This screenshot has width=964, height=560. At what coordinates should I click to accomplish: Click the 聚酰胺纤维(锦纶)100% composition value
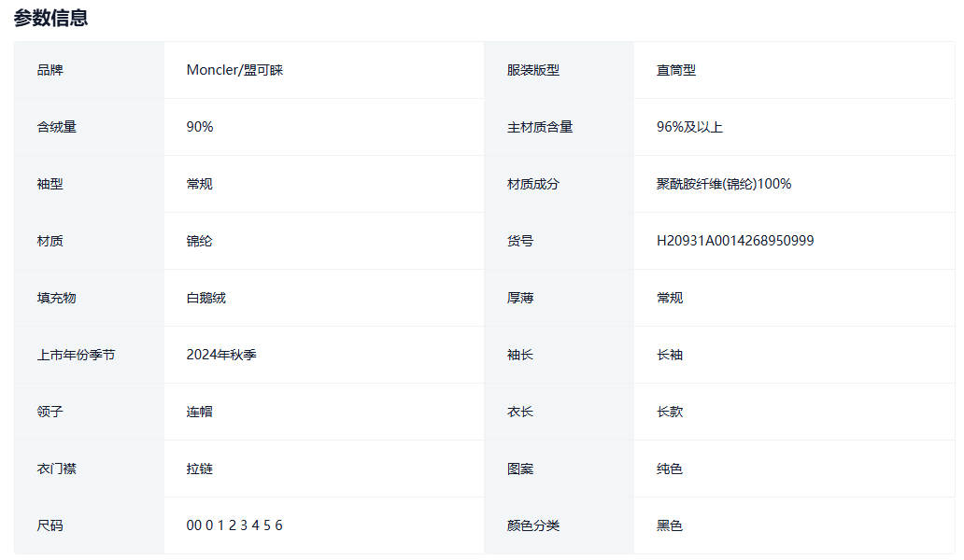(x=724, y=184)
